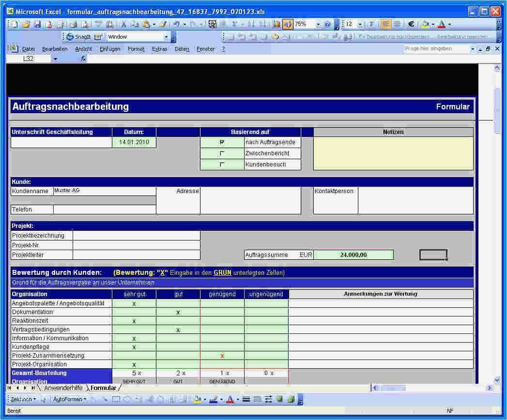The height and width of the screenshot is (420, 507).
Task: Click the Format Painter brush icon
Action: click(163, 24)
